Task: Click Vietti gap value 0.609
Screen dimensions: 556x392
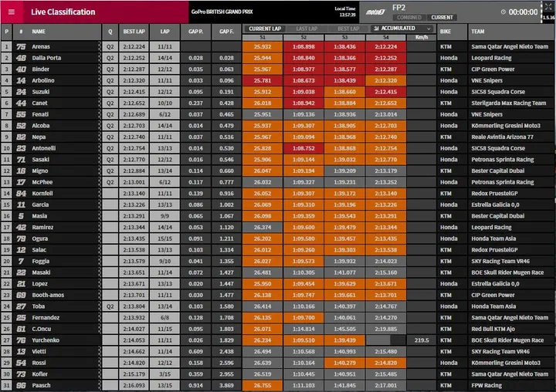Action: pos(195,352)
